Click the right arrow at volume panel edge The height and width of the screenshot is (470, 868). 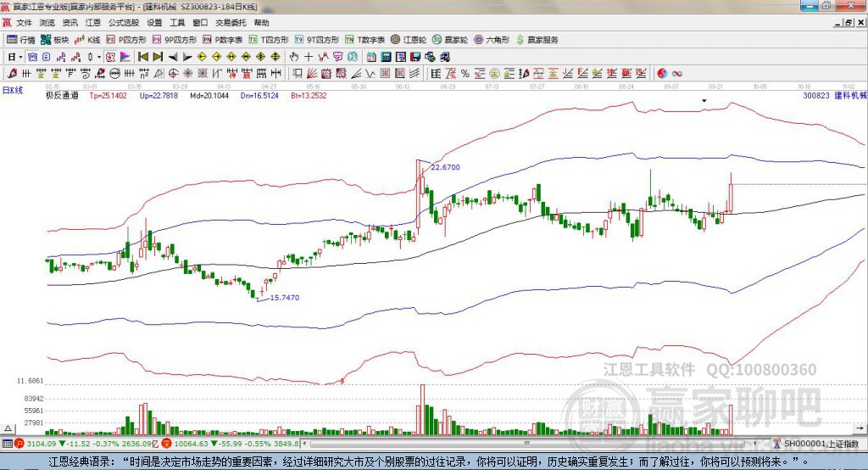pos(860,428)
